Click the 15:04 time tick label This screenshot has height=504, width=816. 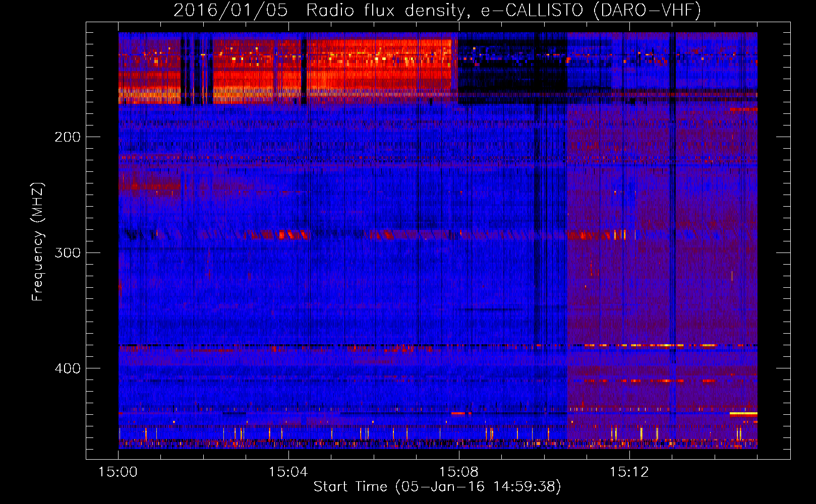[288, 472]
